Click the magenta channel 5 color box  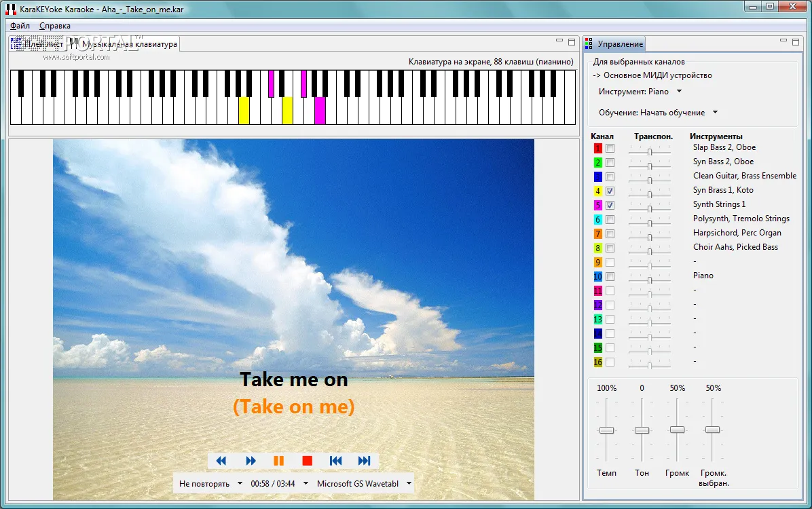tap(597, 206)
